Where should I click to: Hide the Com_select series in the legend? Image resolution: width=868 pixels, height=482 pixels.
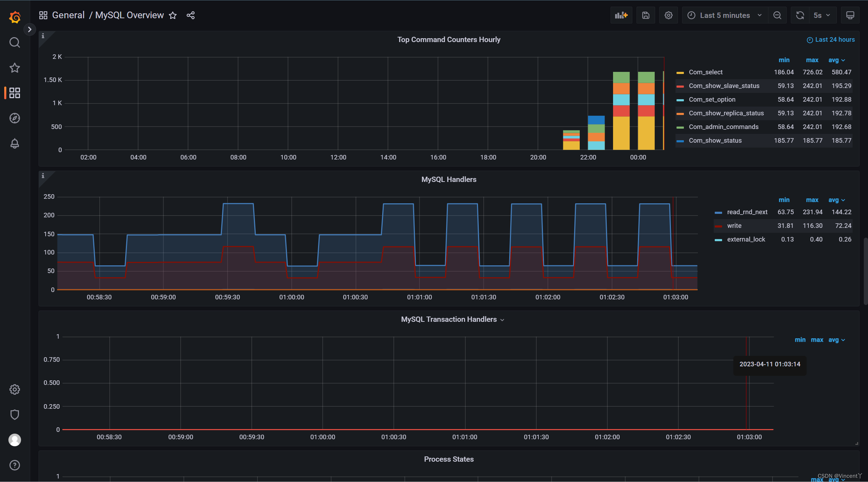[x=705, y=72]
